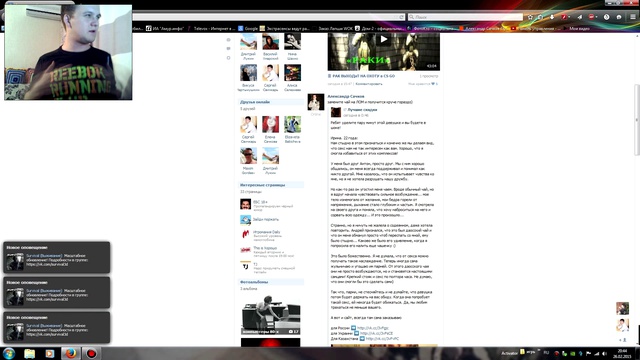
Task: Open Александр Сачков's post avatar
Action: 316,102
